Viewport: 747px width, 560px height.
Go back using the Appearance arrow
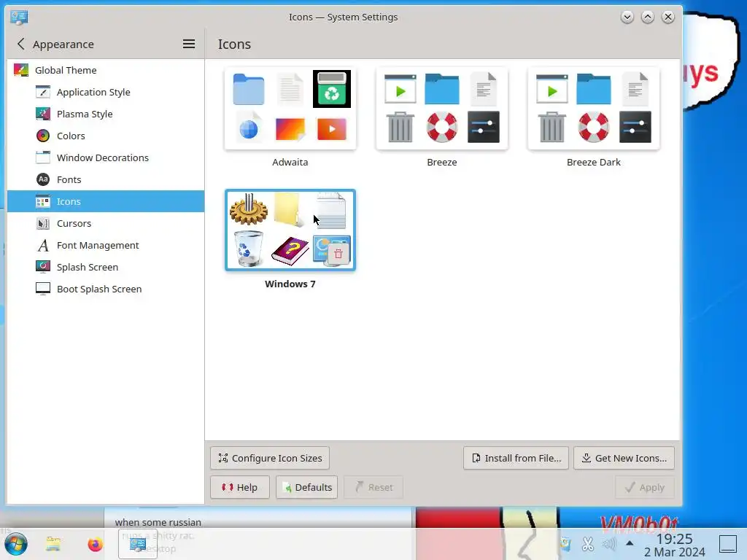[21, 44]
